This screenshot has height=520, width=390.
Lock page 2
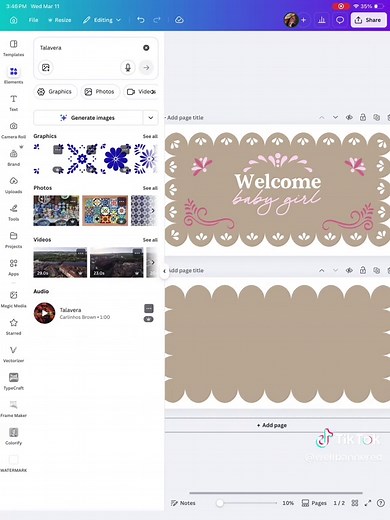363,270
